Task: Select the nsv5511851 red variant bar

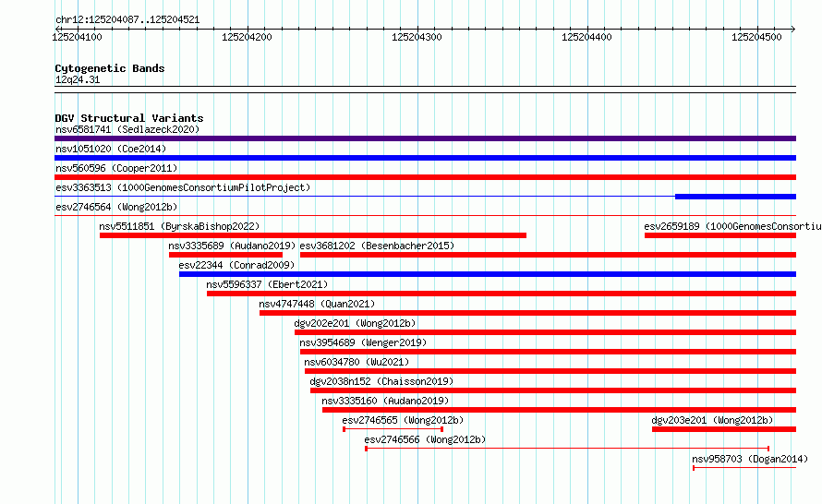Action: [313, 235]
